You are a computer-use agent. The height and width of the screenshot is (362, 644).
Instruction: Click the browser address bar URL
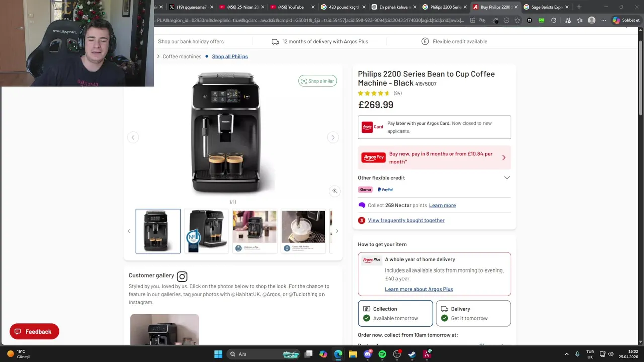tap(309, 20)
